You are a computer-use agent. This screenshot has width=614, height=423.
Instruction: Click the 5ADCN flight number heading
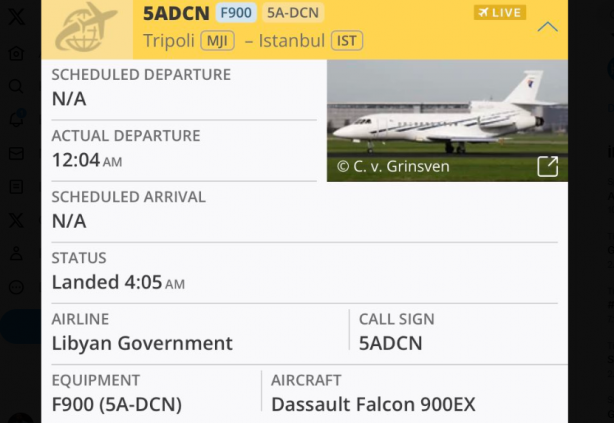click(x=174, y=13)
